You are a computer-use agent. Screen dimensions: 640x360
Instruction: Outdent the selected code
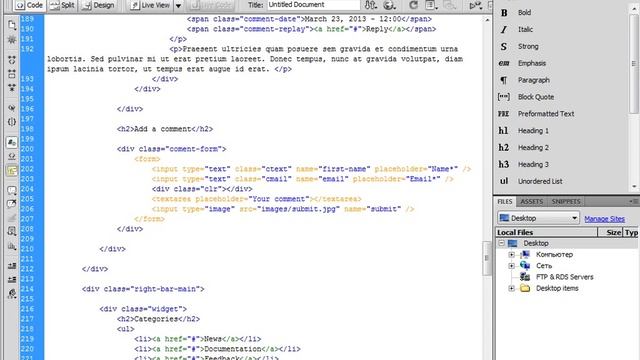(x=12, y=280)
